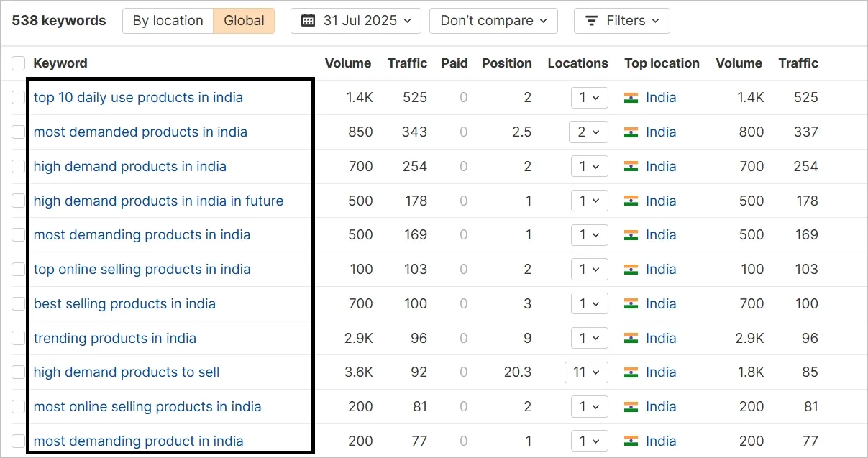Open the keyword link 'most demanding products in india'
The height and width of the screenshot is (458, 868).
pyautogui.click(x=142, y=234)
